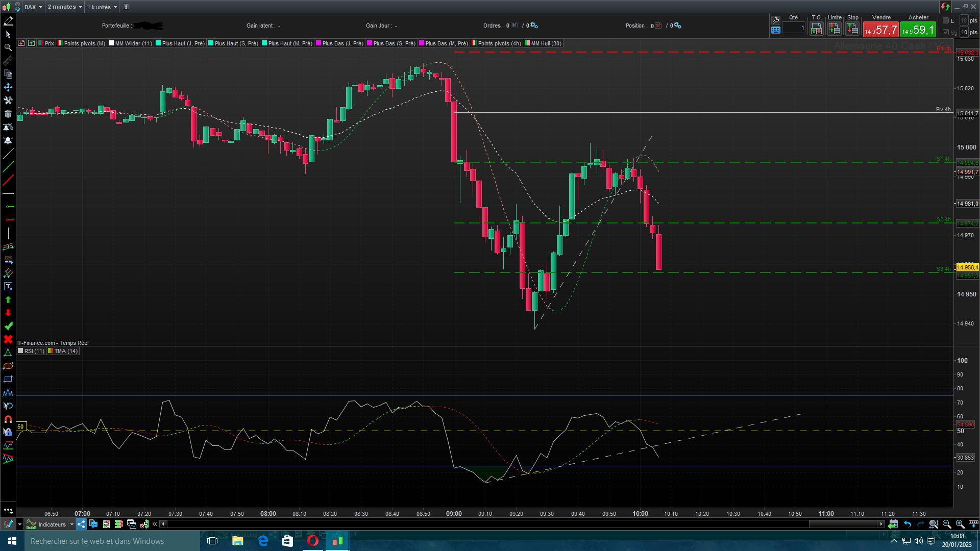
Task: Click the Acheter buy price button
Action: point(918,30)
